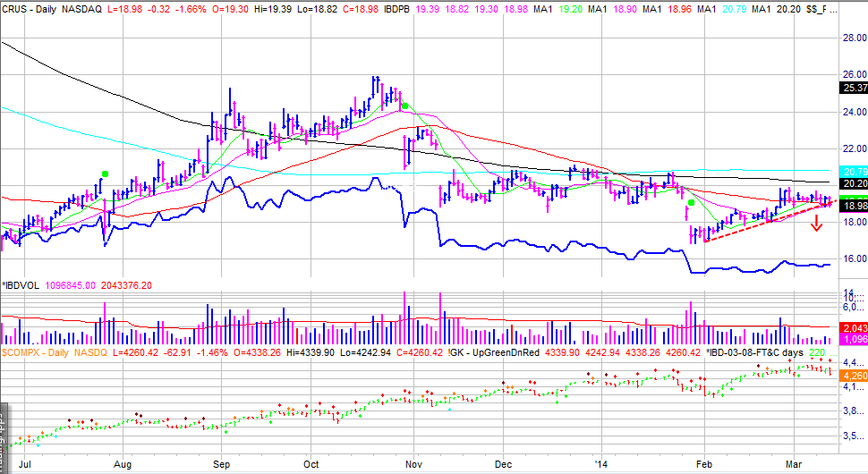This screenshot has width=868, height=474.
Task: Open the $COMPX - Daily pane title
Action: 35,352
